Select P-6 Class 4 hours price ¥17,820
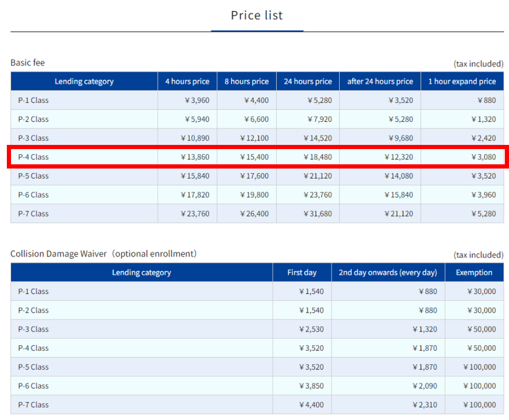The height and width of the screenshot is (420, 509). [x=195, y=195]
